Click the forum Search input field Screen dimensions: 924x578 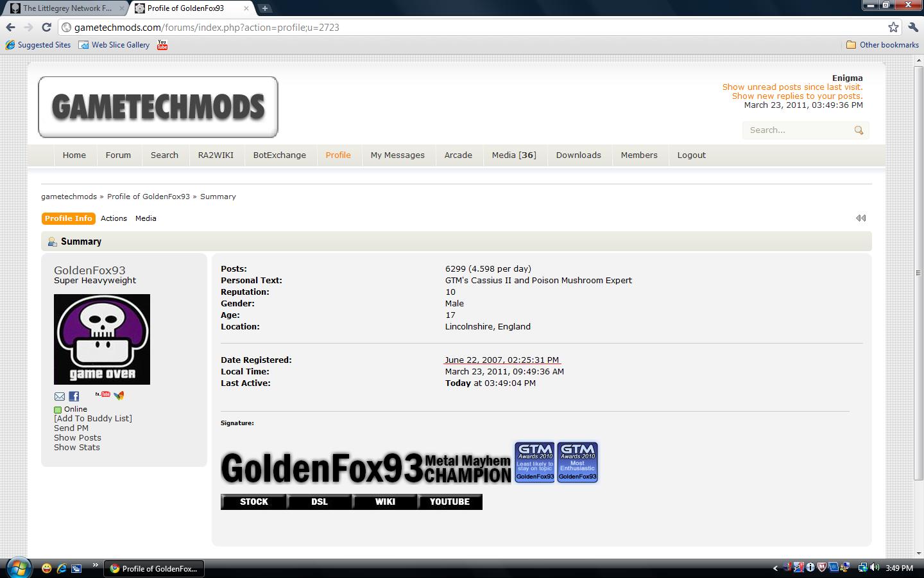pyautogui.click(x=798, y=130)
